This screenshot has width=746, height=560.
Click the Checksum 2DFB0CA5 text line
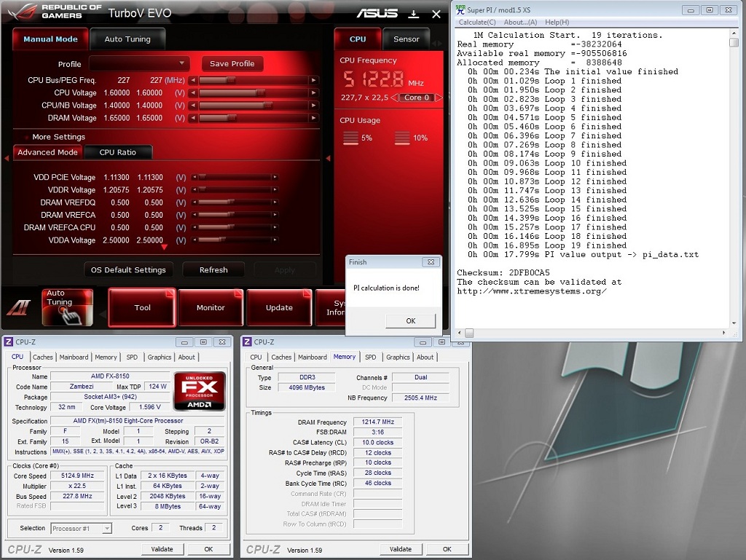(x=503, y=273)
